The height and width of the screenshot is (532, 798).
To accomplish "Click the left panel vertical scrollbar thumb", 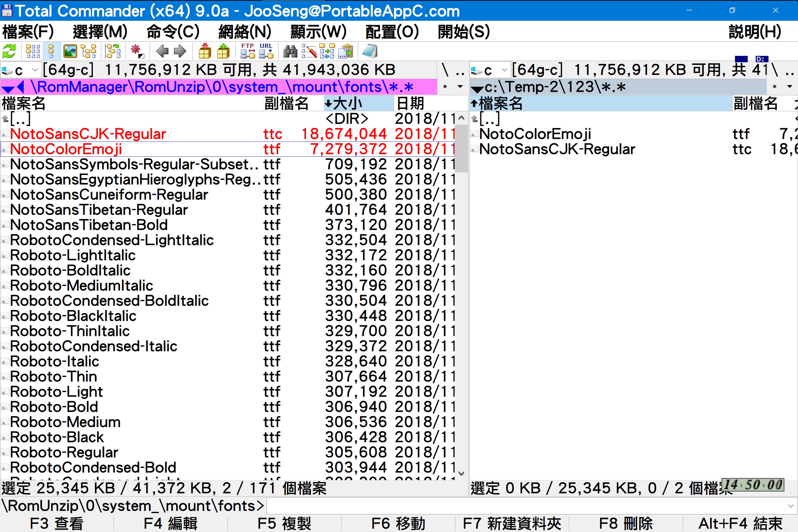I will click(461, 148).
